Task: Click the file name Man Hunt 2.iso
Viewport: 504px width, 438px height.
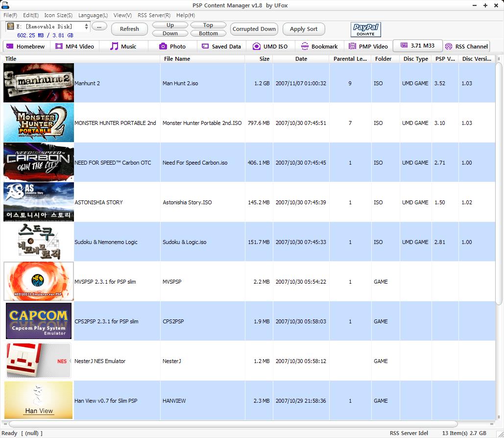Action: [180, 83]
